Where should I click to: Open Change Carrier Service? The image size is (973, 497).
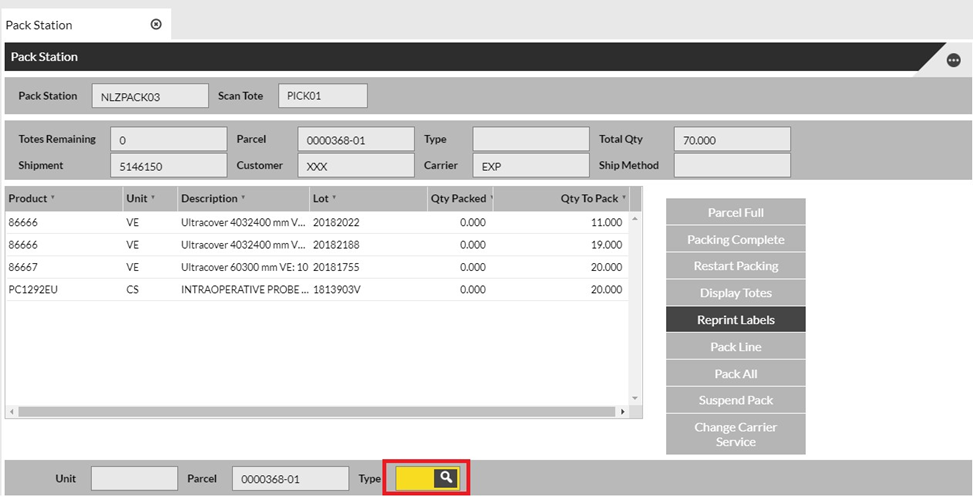[x=735, y=434]
